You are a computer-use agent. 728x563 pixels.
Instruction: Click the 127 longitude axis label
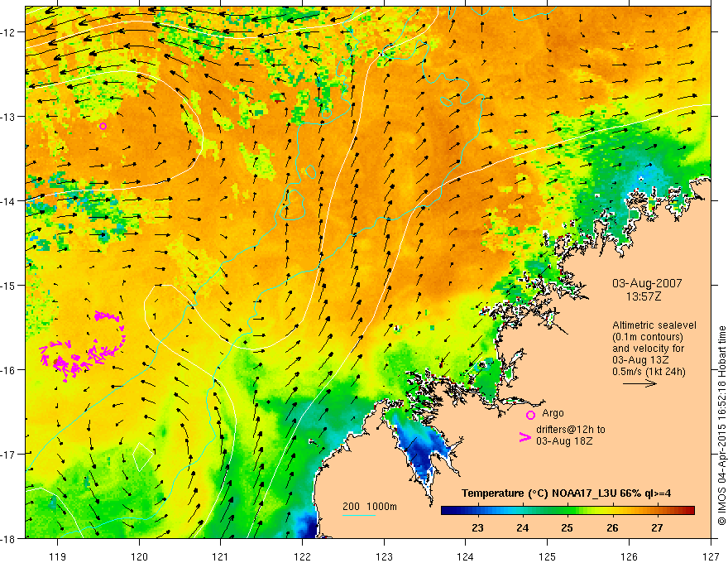[x=711, y=556]
